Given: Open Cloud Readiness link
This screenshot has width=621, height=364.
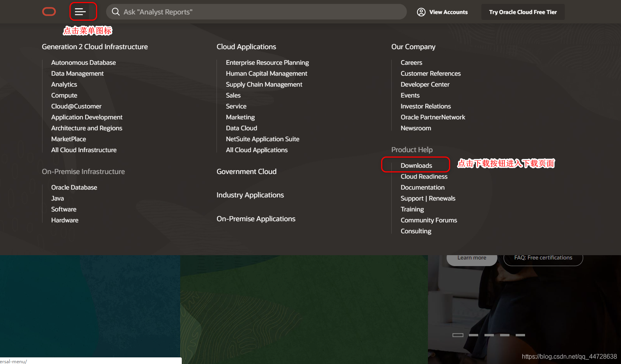Looking at the screenshot, I should (x=424, y=176).
